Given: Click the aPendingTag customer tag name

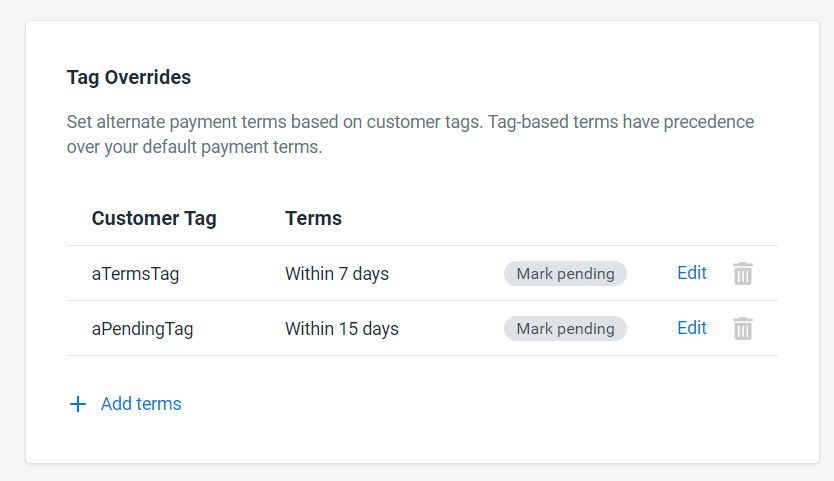Looking at the screenshot, I should coord(142,329).
